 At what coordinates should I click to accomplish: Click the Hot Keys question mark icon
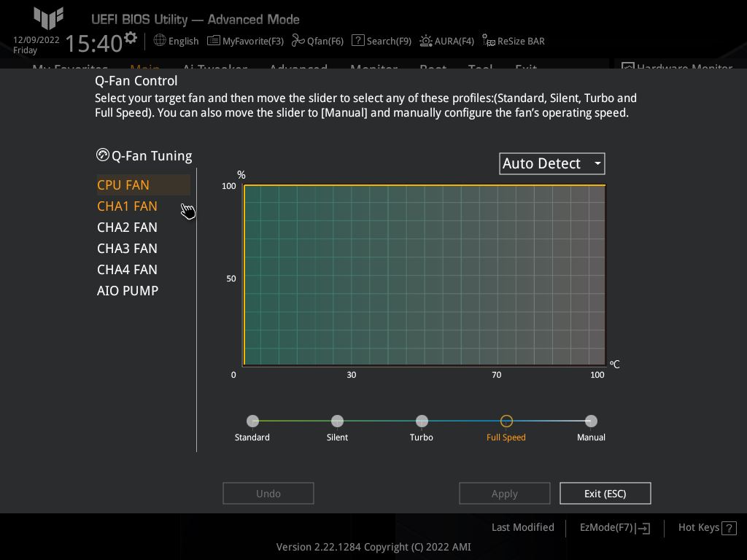click(x=729, y=528)
